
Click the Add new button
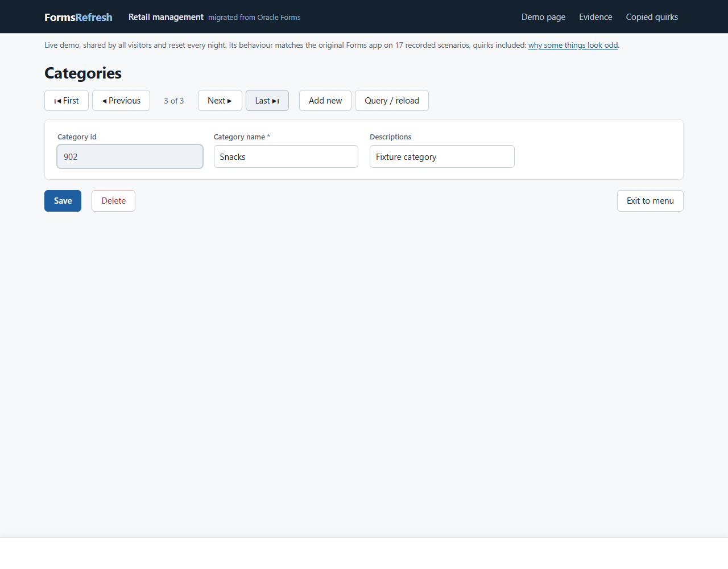325,101
